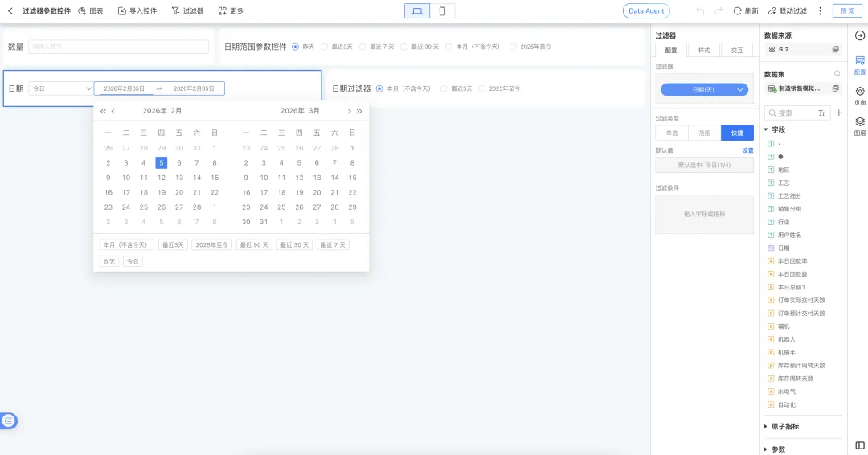The image size is (868, 455).
Task: Click the redo arrow
Action: (x=719, y=11)
